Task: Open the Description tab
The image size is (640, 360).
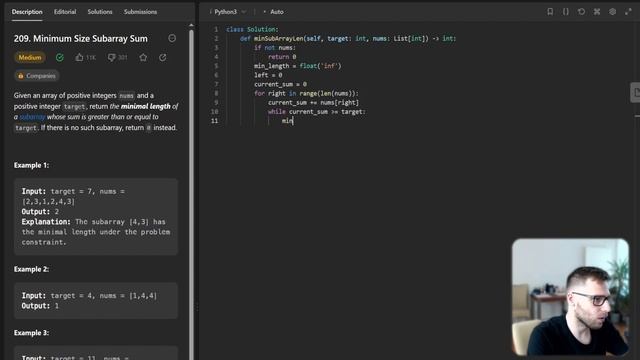Action: click(27, 12)
